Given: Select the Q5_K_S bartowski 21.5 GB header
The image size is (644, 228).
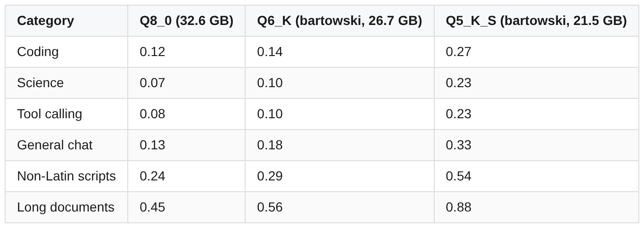Looking at the screenshot, I should coord(536,21).
